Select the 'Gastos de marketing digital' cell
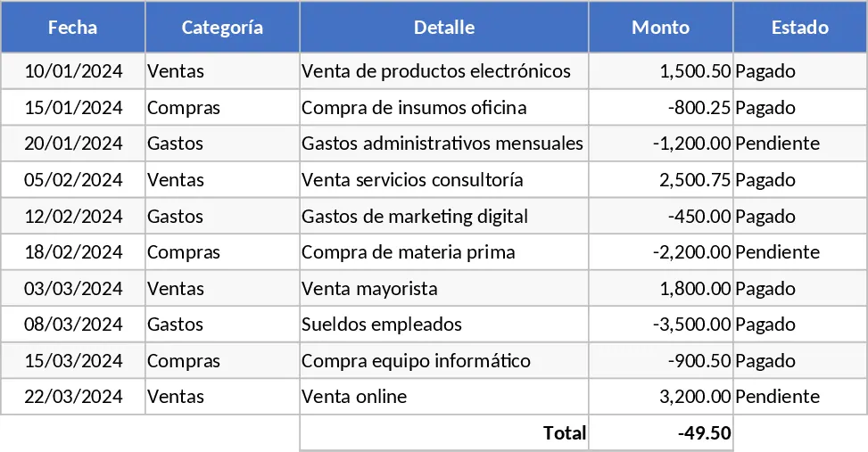 (444, 216)
